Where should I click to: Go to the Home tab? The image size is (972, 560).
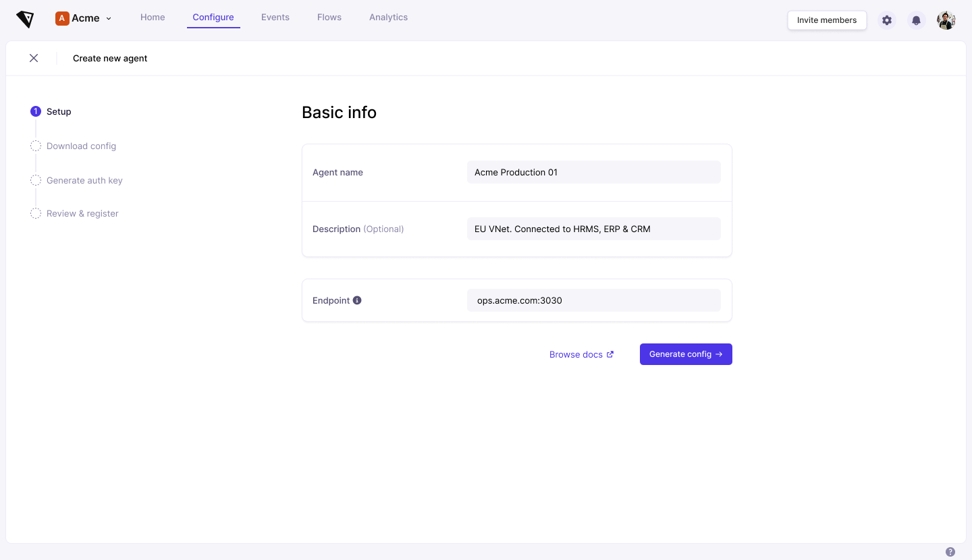(153, 18)
